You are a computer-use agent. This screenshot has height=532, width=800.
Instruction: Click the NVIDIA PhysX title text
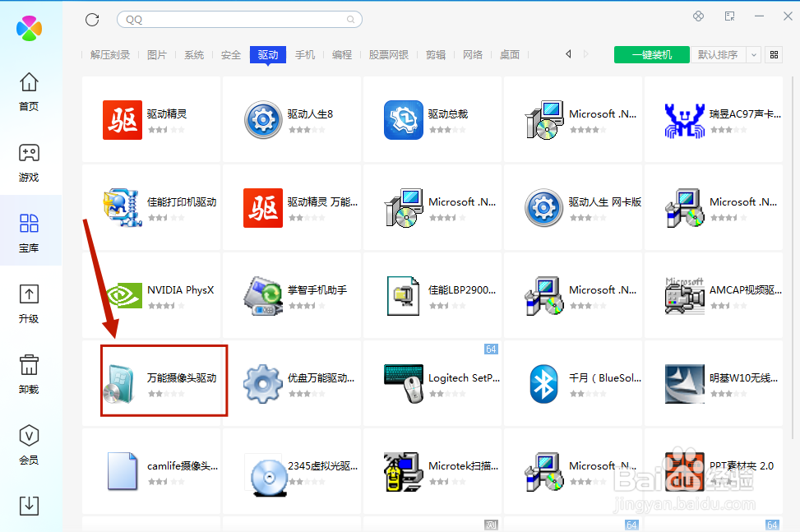(x=181, y=290)
